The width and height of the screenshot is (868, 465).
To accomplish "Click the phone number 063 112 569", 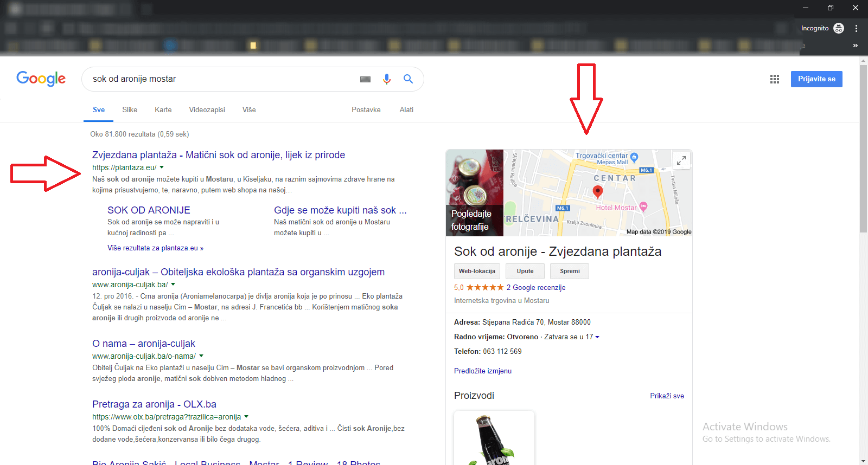I will pos(502,352).
